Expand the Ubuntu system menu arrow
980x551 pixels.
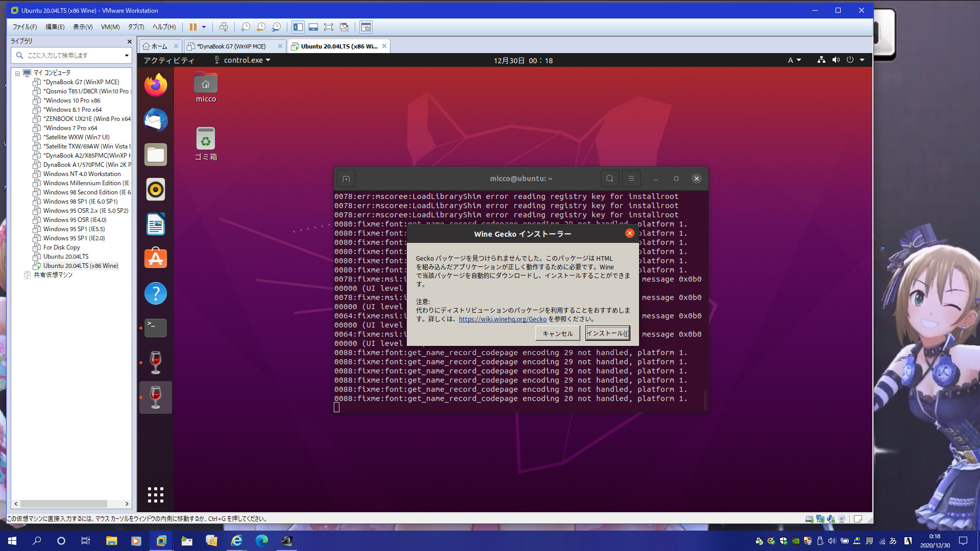pyautogui.click(x=862, y=60)
